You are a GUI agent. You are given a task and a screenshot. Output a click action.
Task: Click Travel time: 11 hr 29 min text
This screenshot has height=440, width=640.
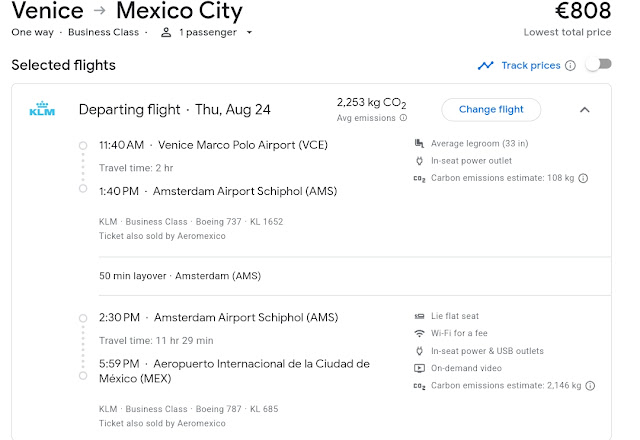[x=156, y=340]
